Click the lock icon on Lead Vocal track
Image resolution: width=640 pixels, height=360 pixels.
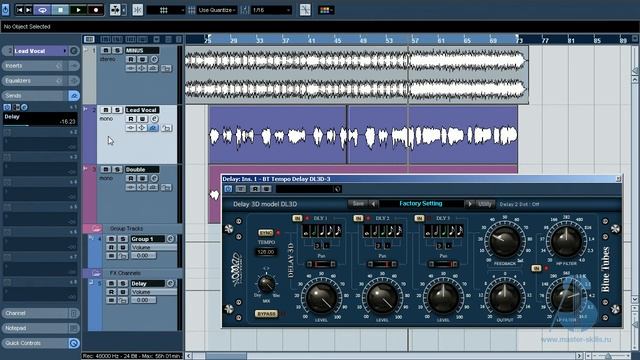tap(166, 128)
